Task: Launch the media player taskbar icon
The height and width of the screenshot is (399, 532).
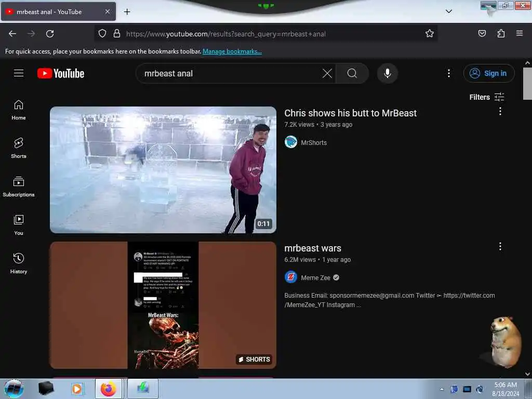Action: click(77, 389)
